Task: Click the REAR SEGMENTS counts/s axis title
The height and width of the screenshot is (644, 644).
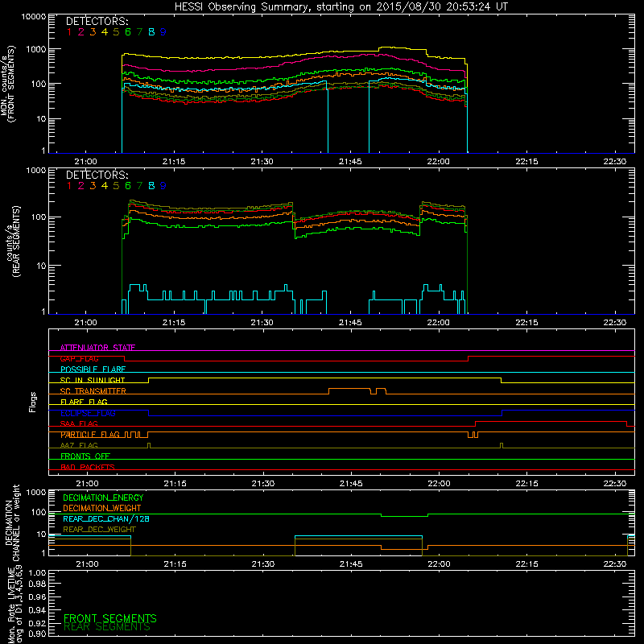Action: (x=12, y=241)
